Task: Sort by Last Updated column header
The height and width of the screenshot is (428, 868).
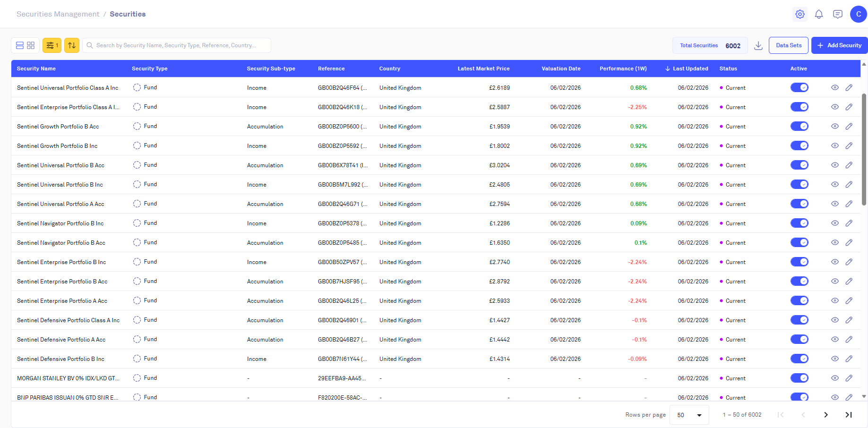Action: (x=690, y=68)
